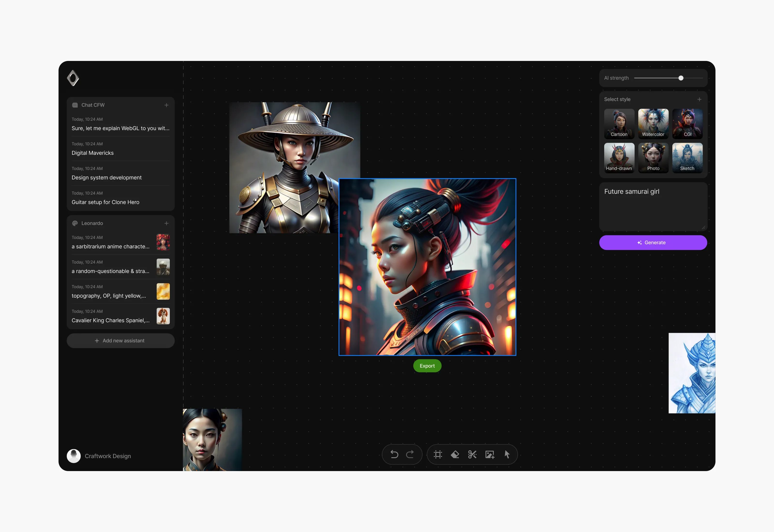The height and width of the screenshot is (532, 774).
Task: Add a custom style with the plus icon
Action: (x=699, y=99)
